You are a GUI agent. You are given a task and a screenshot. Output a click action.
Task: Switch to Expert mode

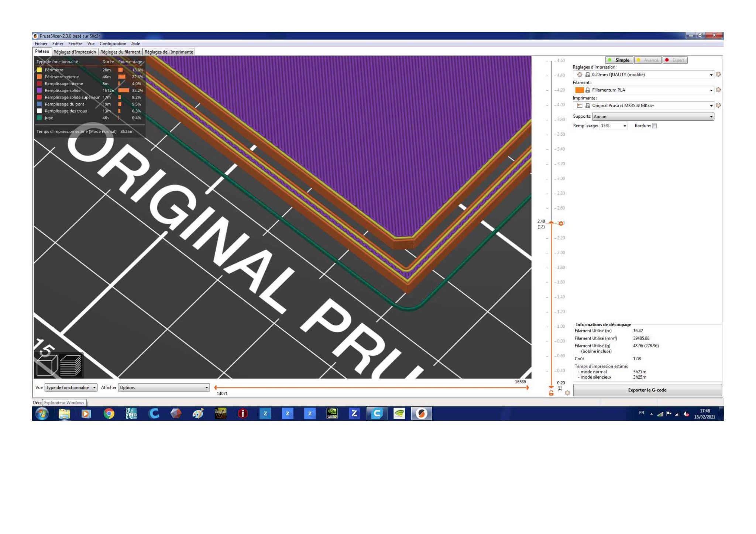coord(675,60)
